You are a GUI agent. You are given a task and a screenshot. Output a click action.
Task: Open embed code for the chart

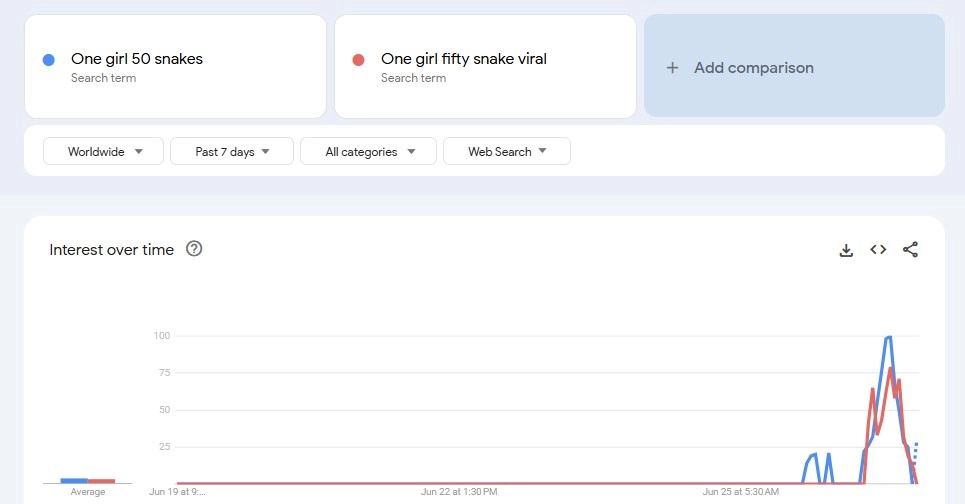pos(878,250)
